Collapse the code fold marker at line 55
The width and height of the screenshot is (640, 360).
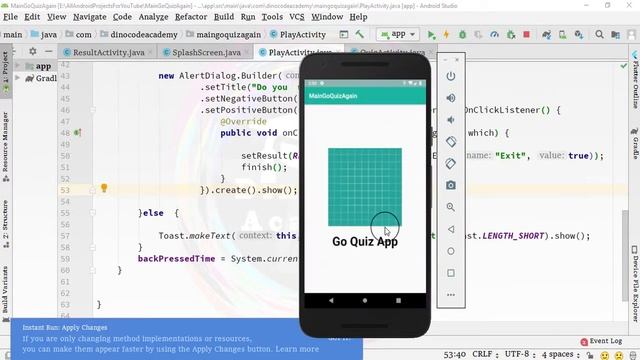pos(93,213)
